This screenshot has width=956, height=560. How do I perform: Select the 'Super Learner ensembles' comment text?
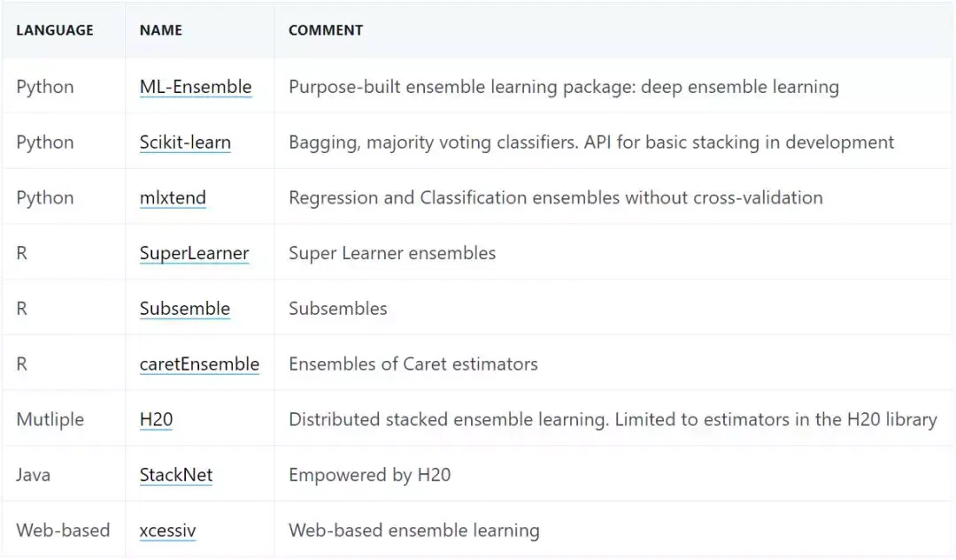coord(392,253)
